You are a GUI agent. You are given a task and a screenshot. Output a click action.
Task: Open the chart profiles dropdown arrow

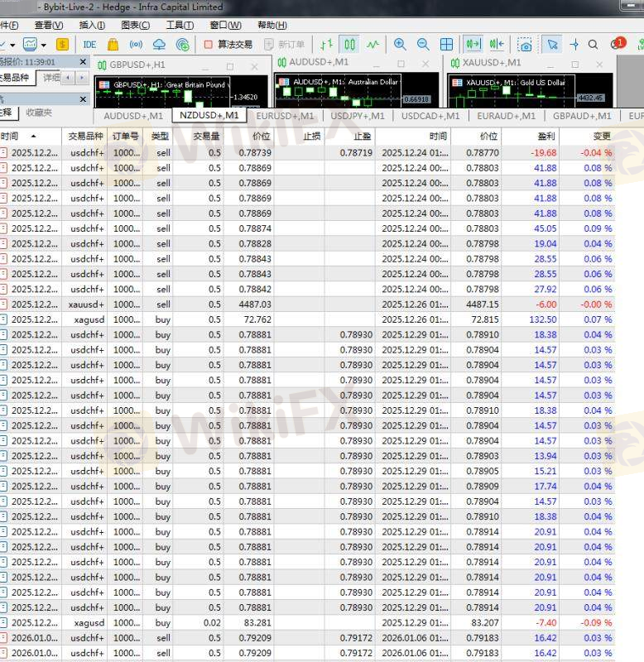pos(44,45)
